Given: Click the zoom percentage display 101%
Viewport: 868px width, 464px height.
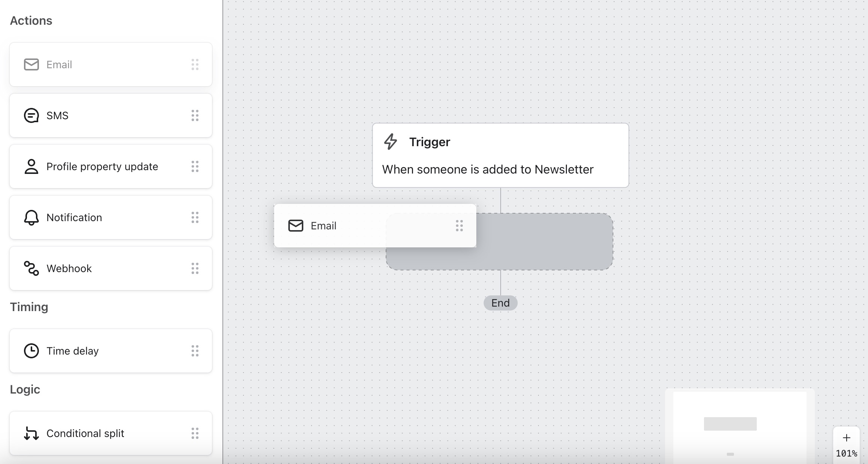Looking at the screenshot, I should click(x=848, y=455).
